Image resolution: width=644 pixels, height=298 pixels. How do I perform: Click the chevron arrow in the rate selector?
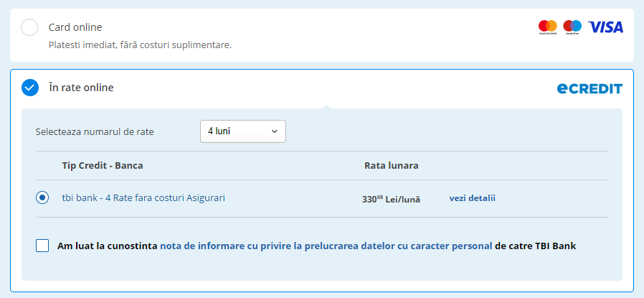coord(274,131)
